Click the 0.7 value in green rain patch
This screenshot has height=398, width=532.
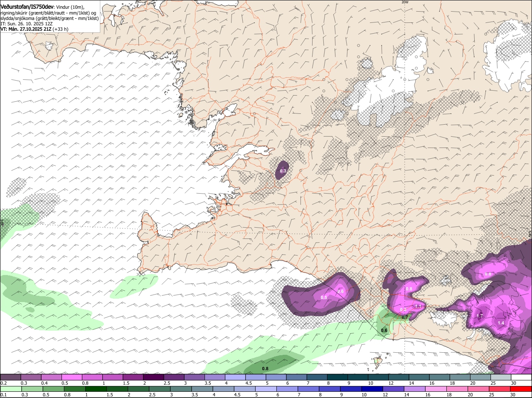pos(404,317)
